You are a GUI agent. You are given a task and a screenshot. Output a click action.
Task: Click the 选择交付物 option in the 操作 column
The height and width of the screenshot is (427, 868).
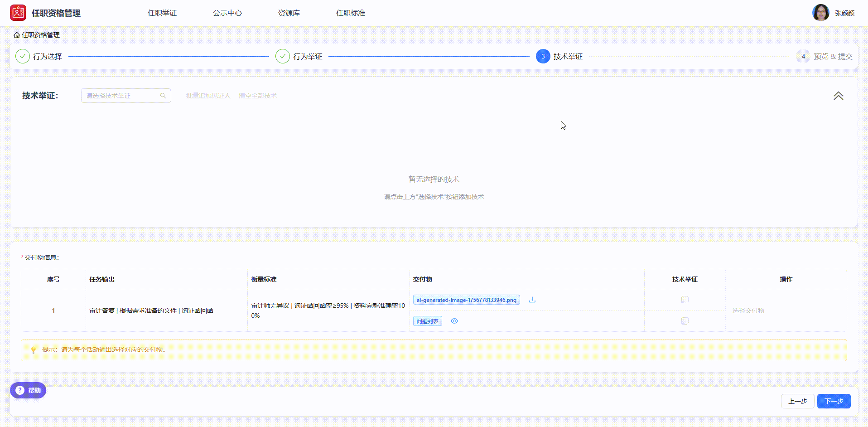click(748, 311)
